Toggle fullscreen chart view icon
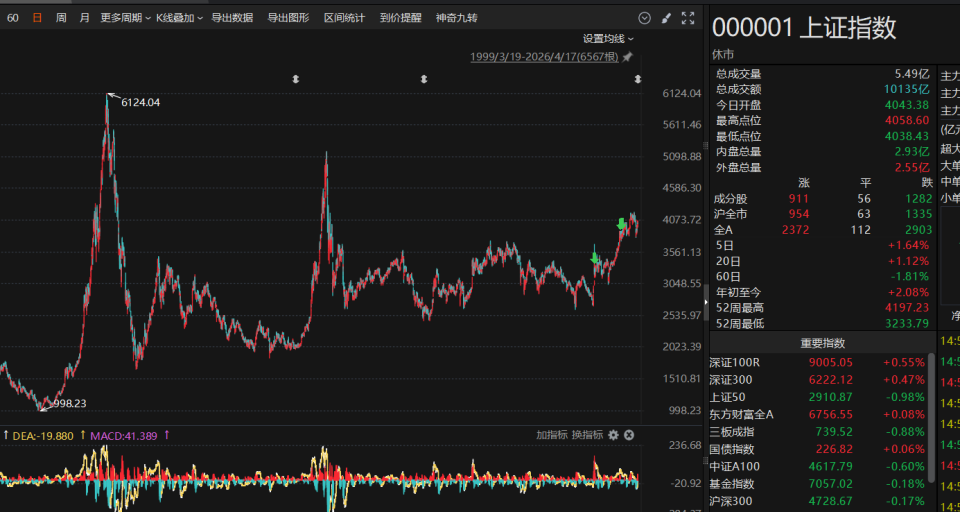 pyautogui.click(x=688, y=18)
